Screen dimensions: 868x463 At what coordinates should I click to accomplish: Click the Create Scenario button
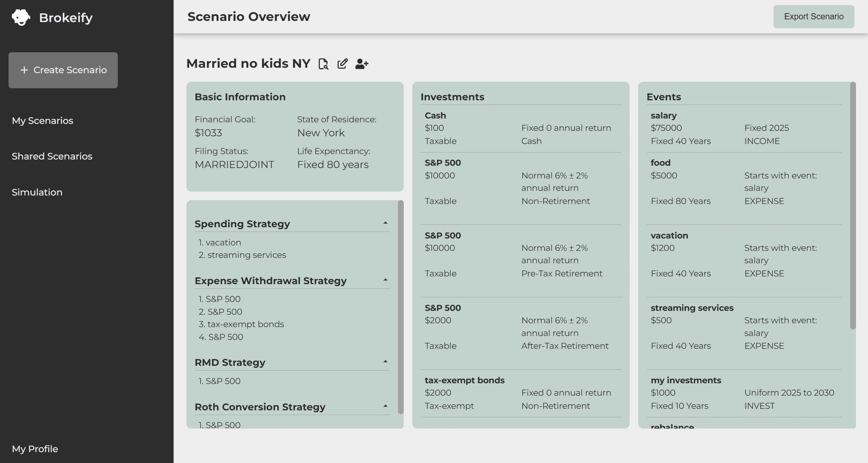[63, 70]
